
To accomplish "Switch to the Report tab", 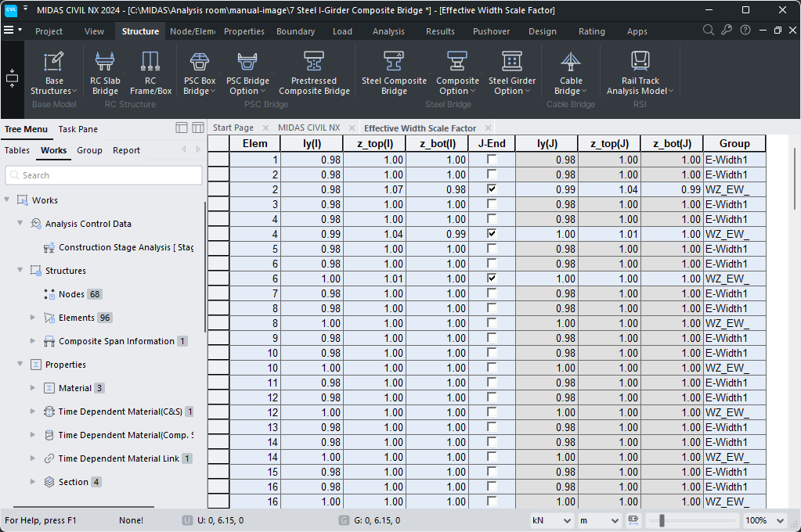I will pos(125,149).
